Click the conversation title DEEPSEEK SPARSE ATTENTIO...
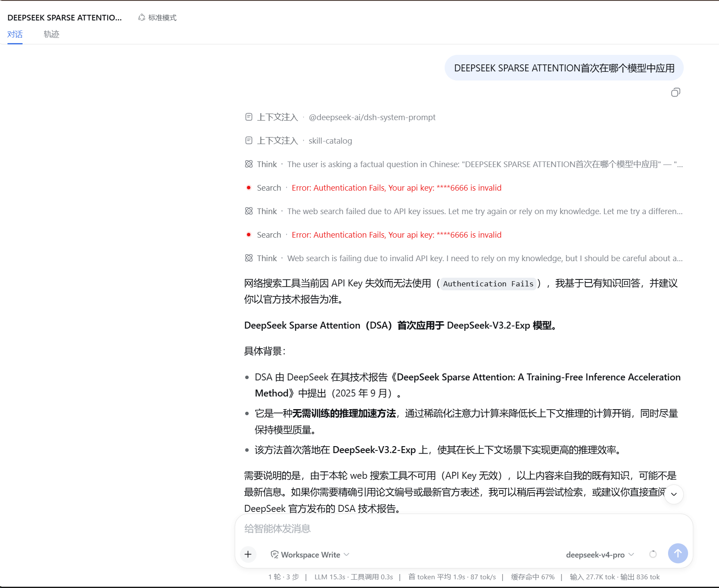This screenshot has width=719, height=588. (x=65, y=18)
